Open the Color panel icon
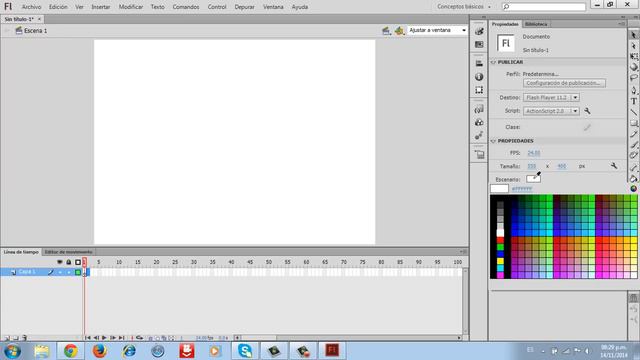This screenshot has width=640, height=360. click(479, 31)
